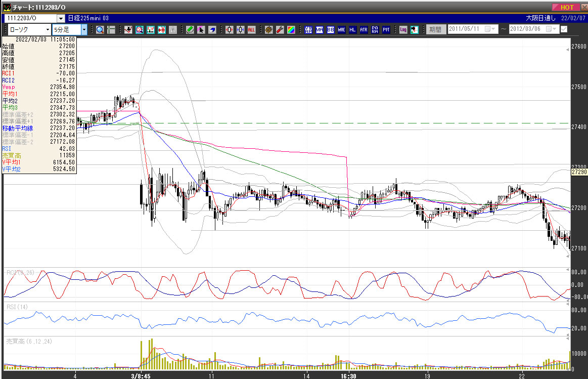This screenshot has height=379, width=588.
Task: Open the start date 2011/05/11 calendar dropdown
Action: click(490, 29)
